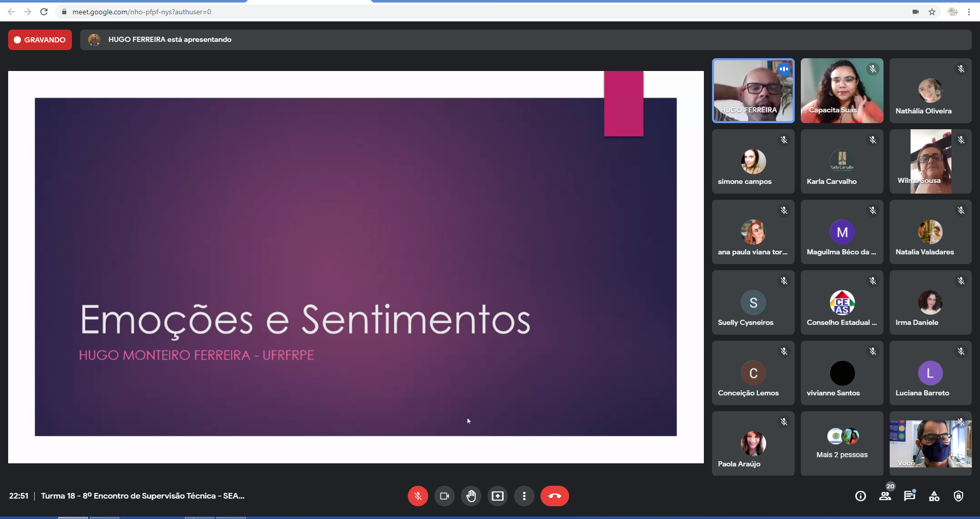Open host controls shield icon
Viewport: 980px width, 519px height.
[959, 496]
